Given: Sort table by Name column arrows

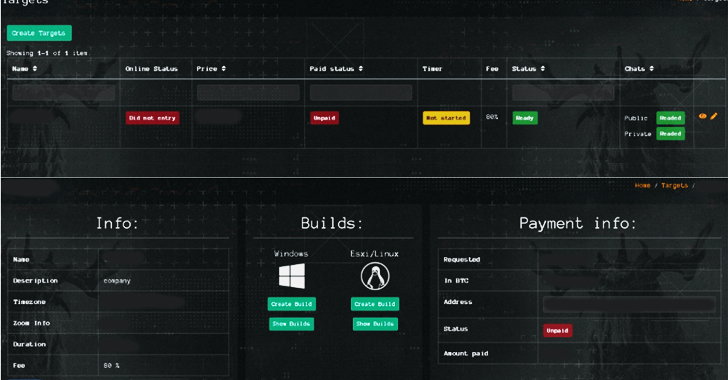Looking at the screenshot, I should click(x=35, y=69).
